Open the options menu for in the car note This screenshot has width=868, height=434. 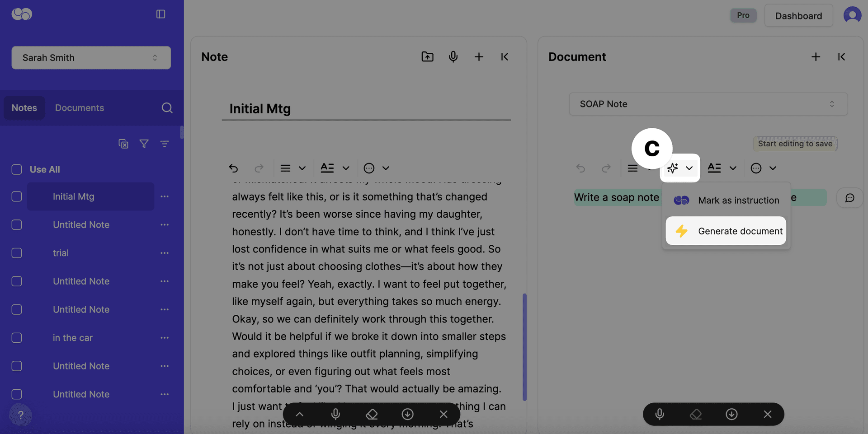click(165, 338)
